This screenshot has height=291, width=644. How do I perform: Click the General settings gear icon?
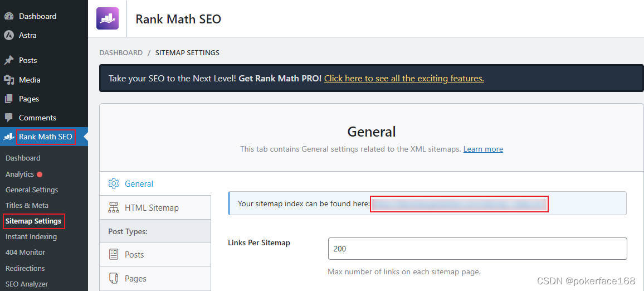coord(114,183)
